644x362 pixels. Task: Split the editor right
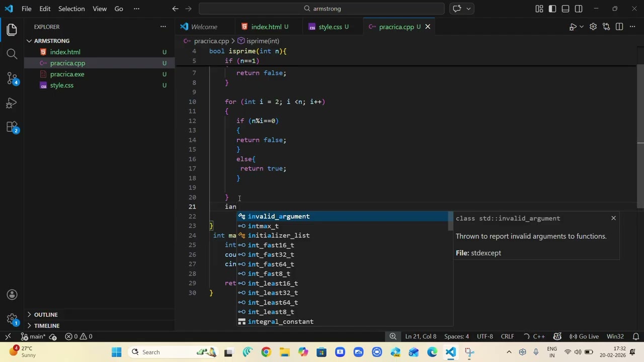coord(619,27)
